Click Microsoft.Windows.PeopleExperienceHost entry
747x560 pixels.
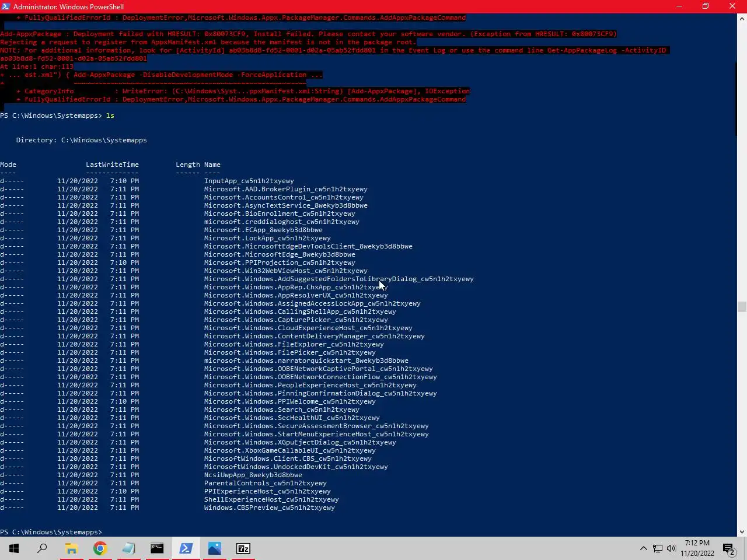point(310,385)
